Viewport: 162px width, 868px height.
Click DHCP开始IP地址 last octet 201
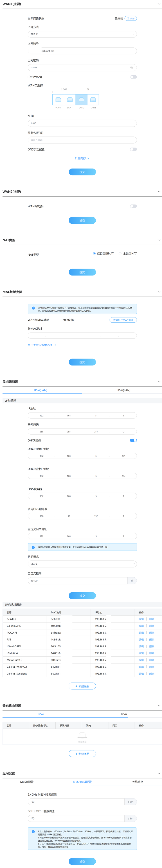(x=123, y=456)
